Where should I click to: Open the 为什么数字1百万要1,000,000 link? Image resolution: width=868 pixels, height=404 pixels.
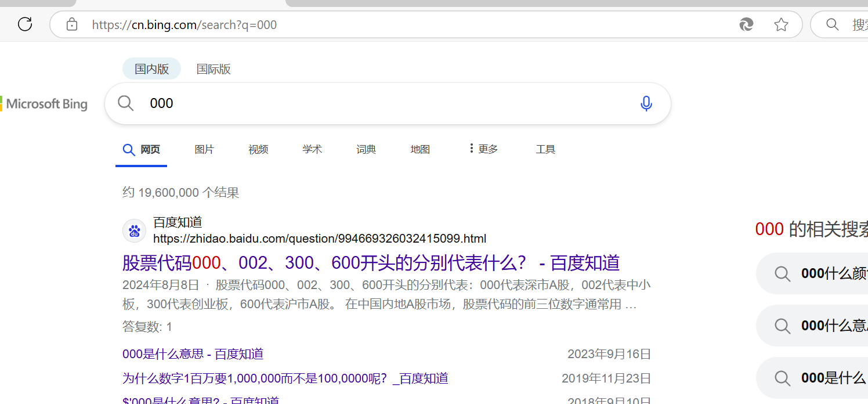[x=285, y=378]
